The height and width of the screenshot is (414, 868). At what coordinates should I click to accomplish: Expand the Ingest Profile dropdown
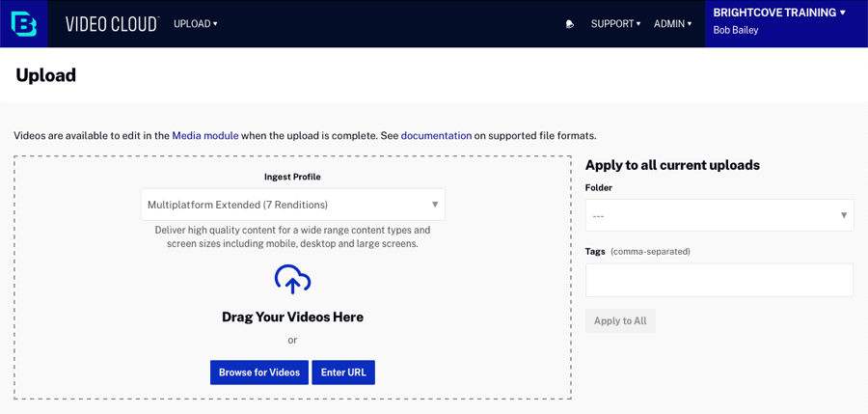click(x=292, y=205)
